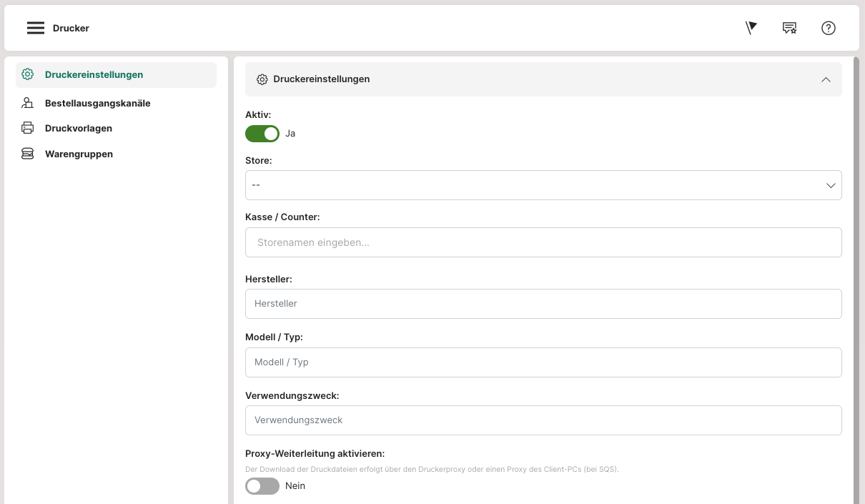
Task: Click the gear icon beside Druckereinstellungen in sidebar
Action: (x=28, y=74)
